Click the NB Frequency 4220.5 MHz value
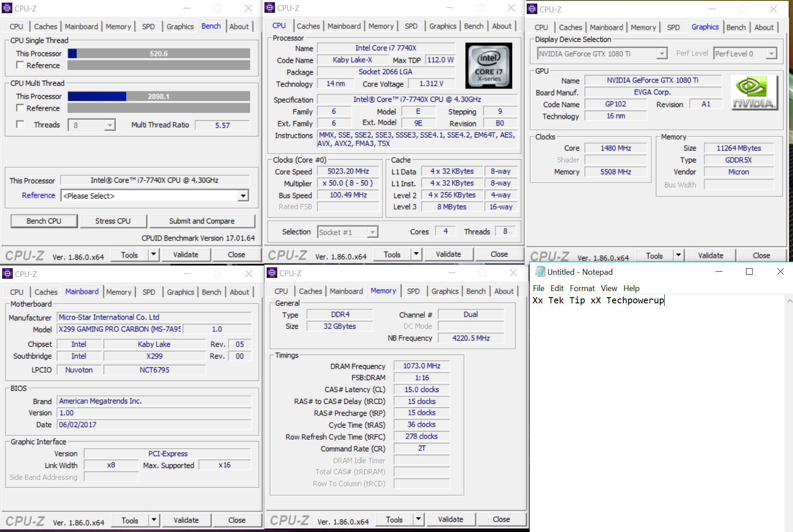The width and height of the screenshot is (793, 532). [471, 338]
